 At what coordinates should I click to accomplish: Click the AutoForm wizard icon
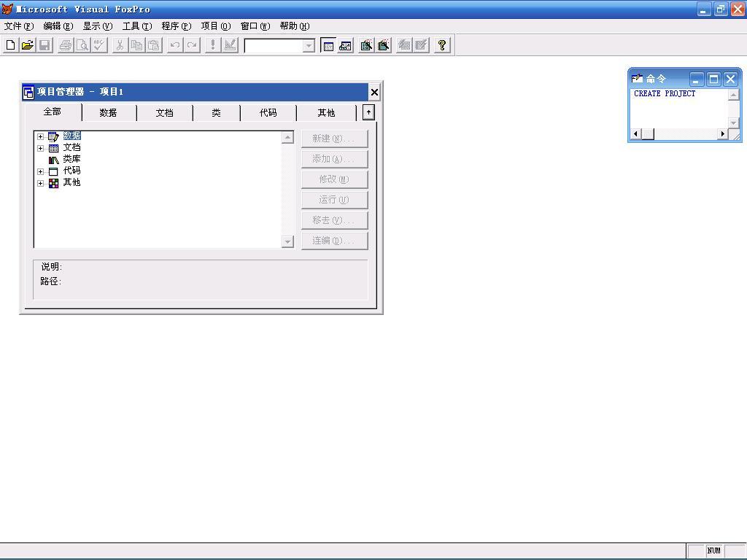pos(404,45)
